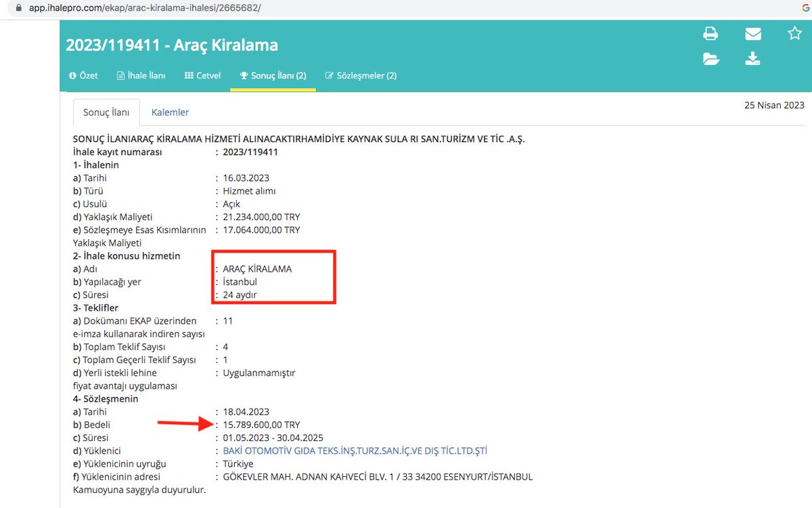Click the tender date 16.03.2023
This screenshot has width=812, height=508.
pyautogui.click(x=246, y=178)
